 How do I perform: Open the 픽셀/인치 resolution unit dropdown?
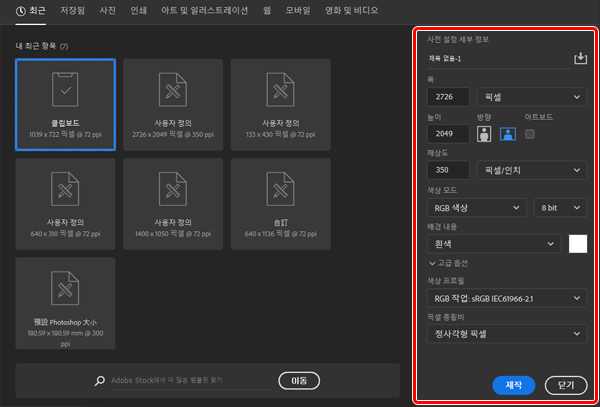pos(531,171)
